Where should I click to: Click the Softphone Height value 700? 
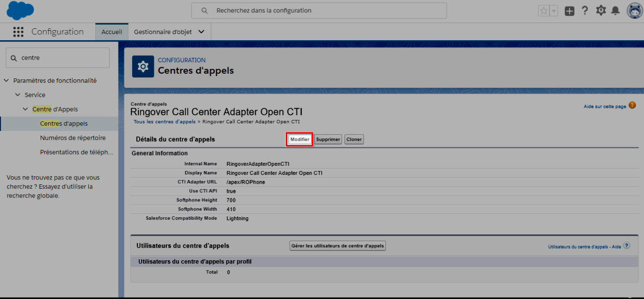[x=231, y=200]
